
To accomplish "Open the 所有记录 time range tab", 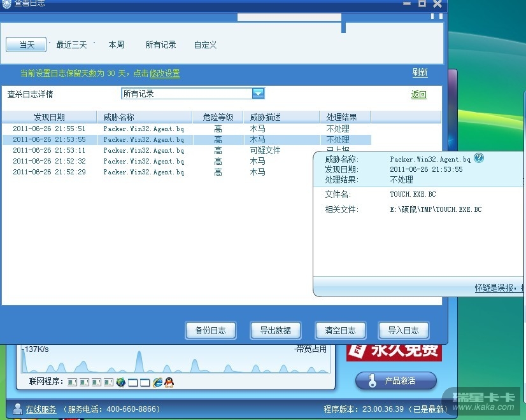I will pos(160,45).
